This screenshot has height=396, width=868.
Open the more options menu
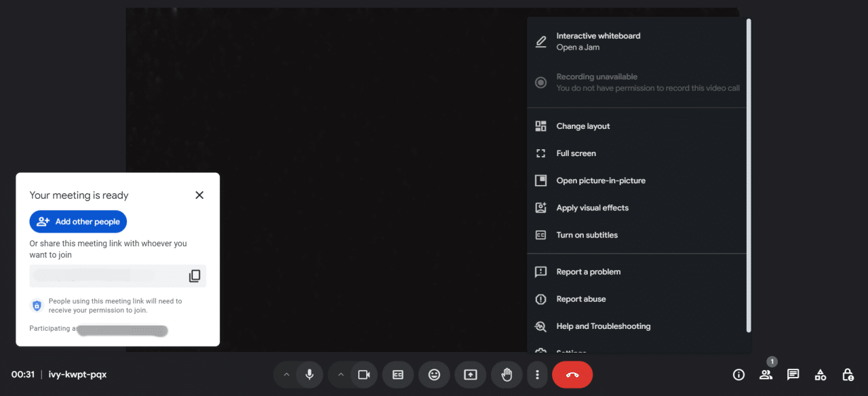[x=537, y=374]
